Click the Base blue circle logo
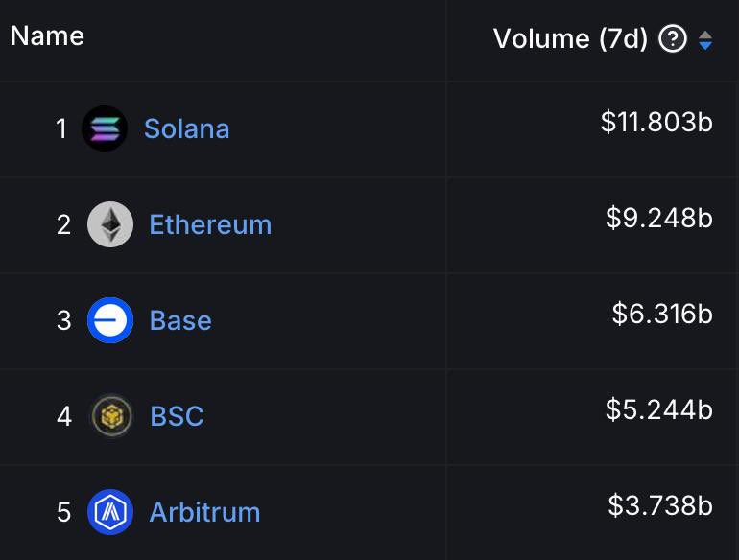 pyautogui.click(x=110, y=320)
